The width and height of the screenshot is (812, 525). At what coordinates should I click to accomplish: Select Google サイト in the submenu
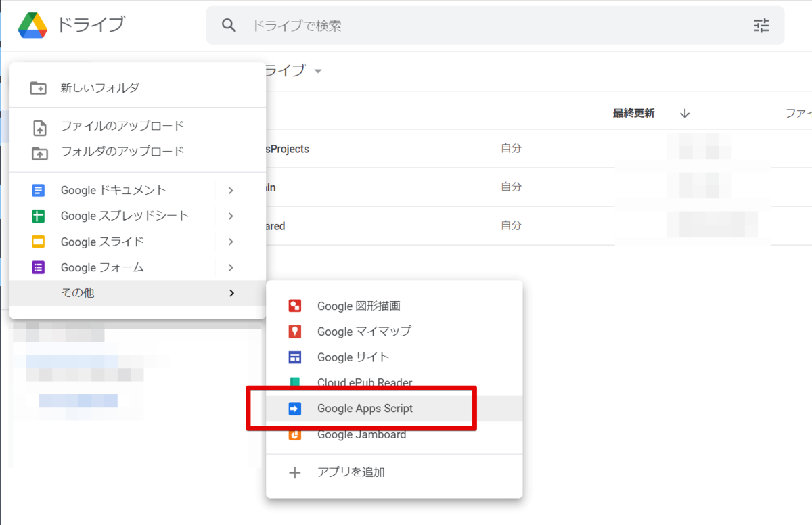(x=394, y=357)
